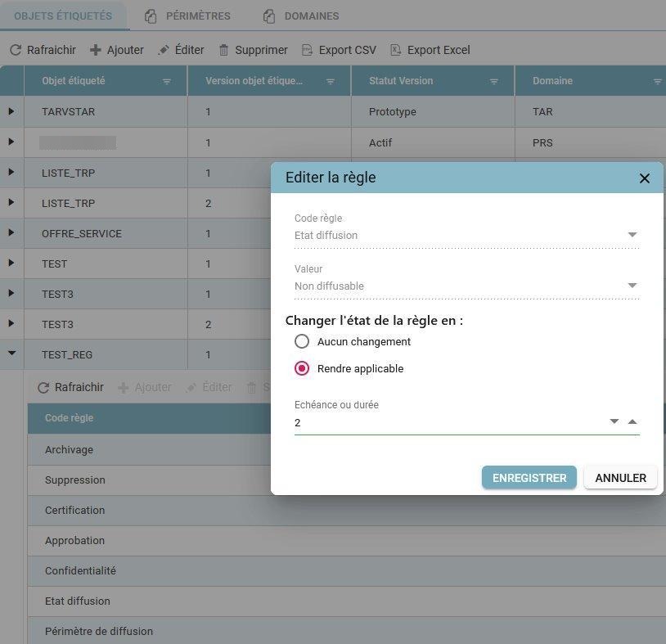Close the Editer la règle dialog
The image size is (666, 644).
click(645, 178)
